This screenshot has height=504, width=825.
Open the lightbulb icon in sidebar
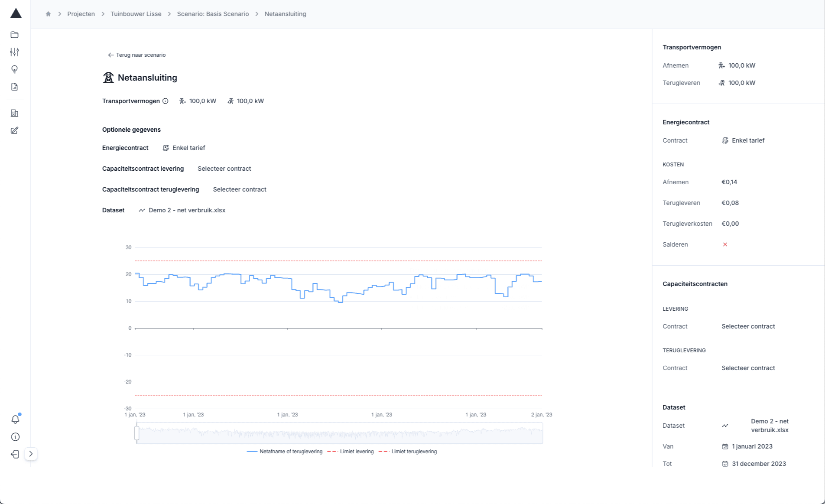15,69
